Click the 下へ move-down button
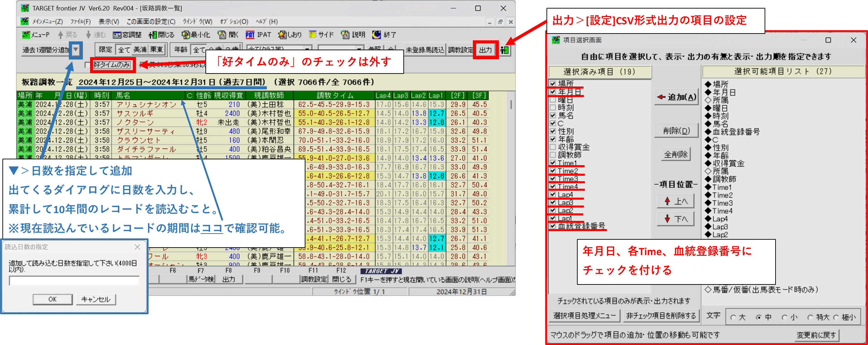This screenshot has height=345, width=868. point(676,219)
